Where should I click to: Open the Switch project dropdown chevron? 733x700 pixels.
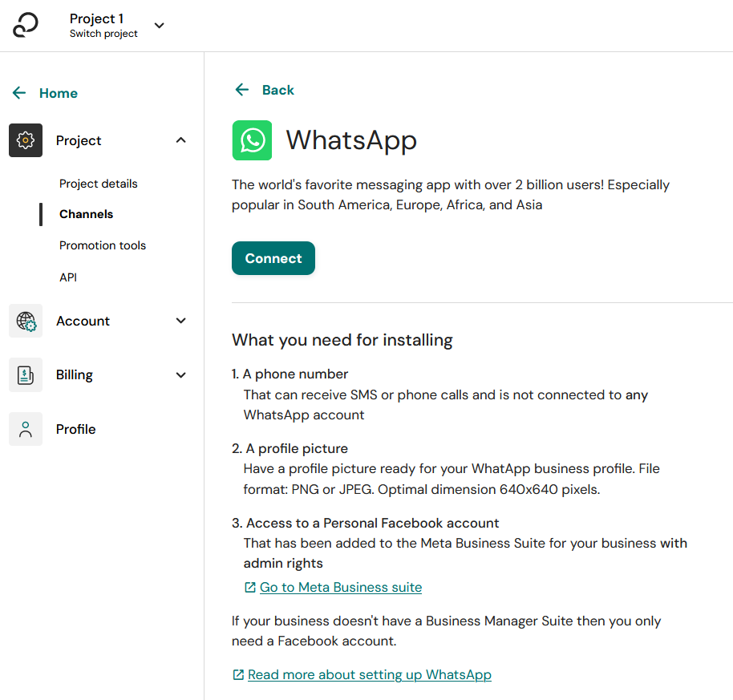click(160, 25)
